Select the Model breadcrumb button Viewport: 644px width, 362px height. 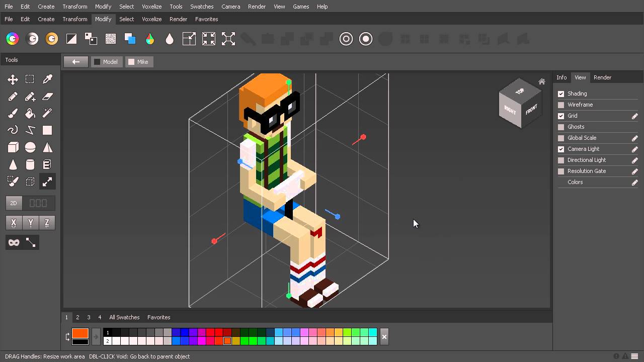click(106, 62)
